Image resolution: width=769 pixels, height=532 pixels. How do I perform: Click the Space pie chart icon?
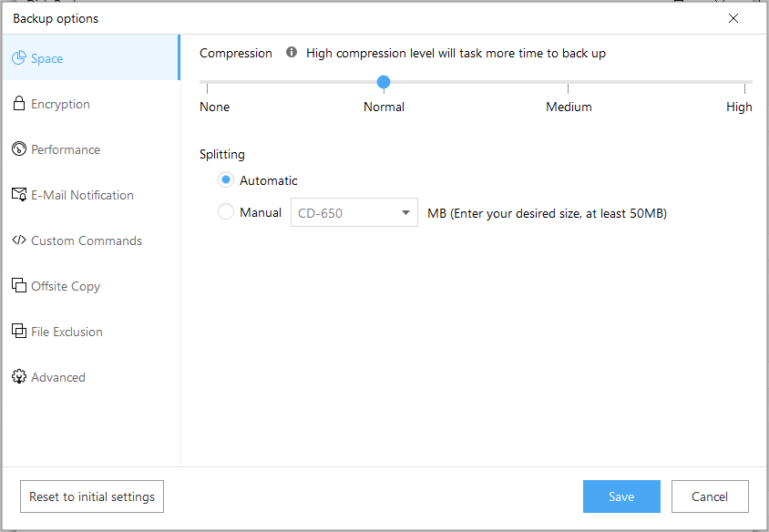tap(18, 58)
